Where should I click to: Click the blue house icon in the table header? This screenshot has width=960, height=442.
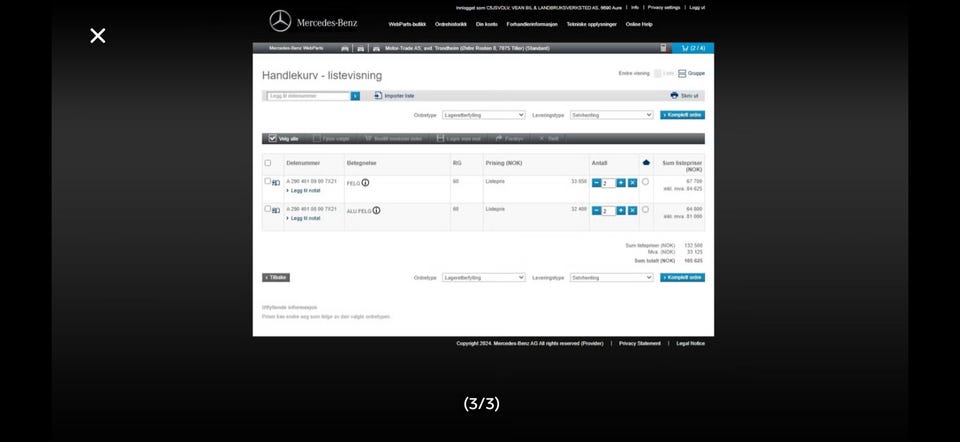click(646, 163)
